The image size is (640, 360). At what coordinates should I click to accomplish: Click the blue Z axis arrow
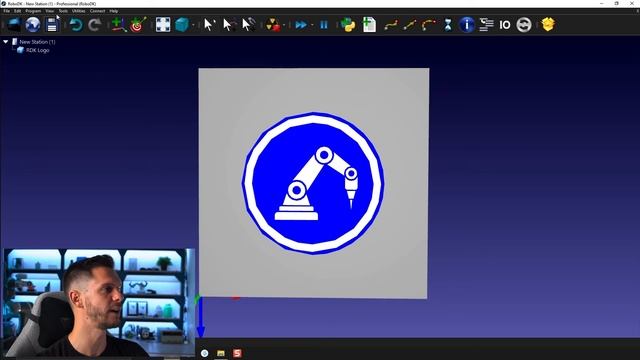coord(200,318)
